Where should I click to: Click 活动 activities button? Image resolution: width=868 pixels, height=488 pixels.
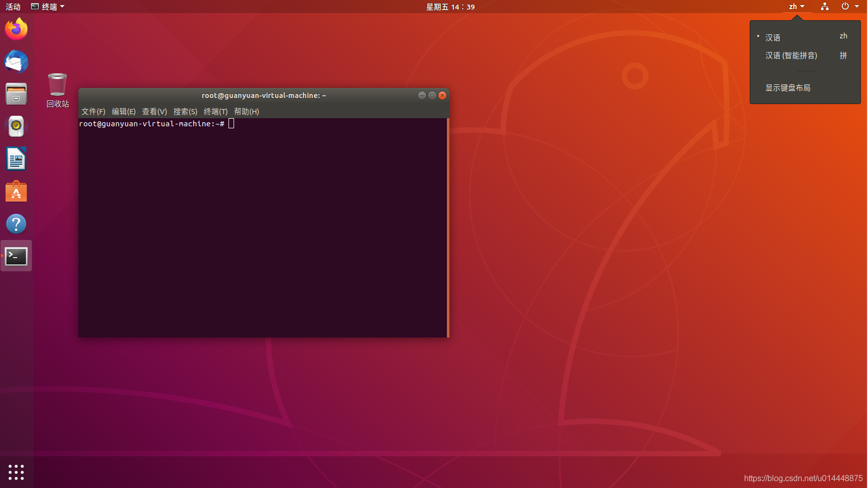13,7
